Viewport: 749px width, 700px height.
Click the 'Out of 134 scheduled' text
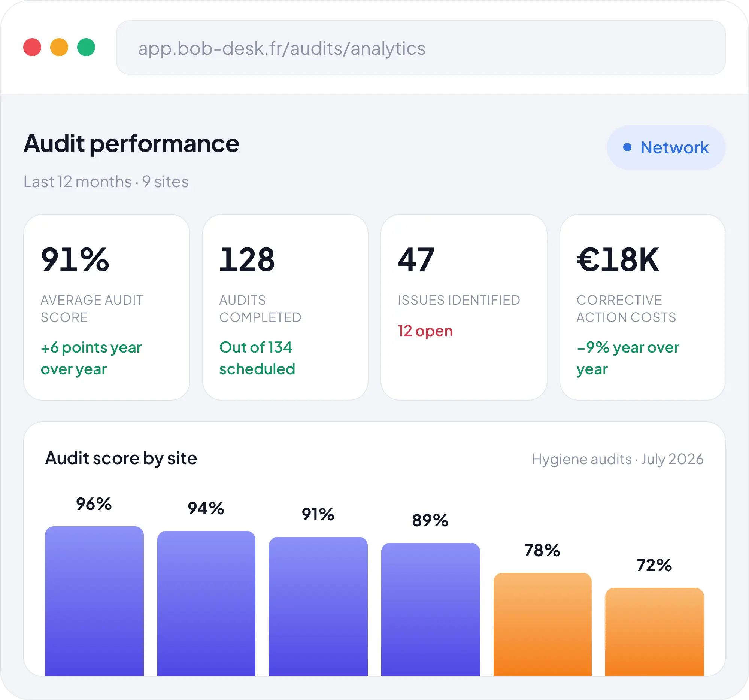(x=257, y=358)
